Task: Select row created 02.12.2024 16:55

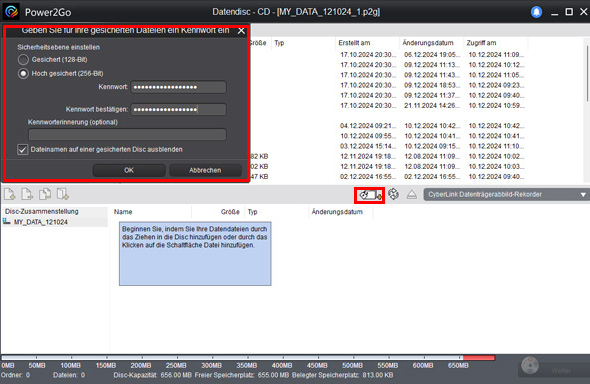Action: tap(368, 176)
